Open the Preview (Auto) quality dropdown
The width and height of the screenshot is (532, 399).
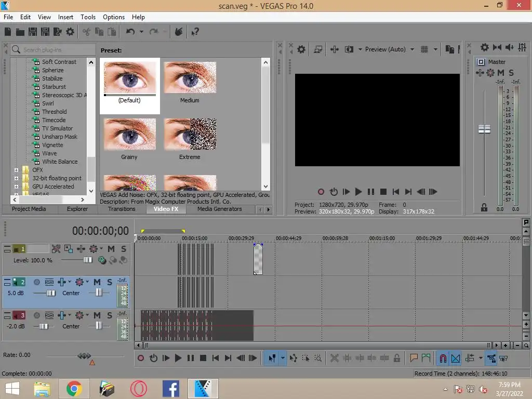pyautogui.click(x=412, y=49)
